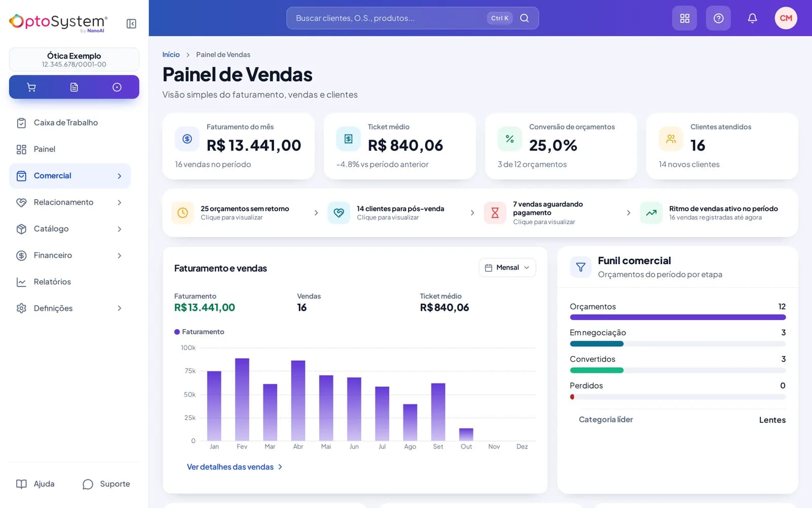This screenshot has width=812, height=508.
Task: Expand the Comercial menu chevron
Action: (x=119, y=176)
